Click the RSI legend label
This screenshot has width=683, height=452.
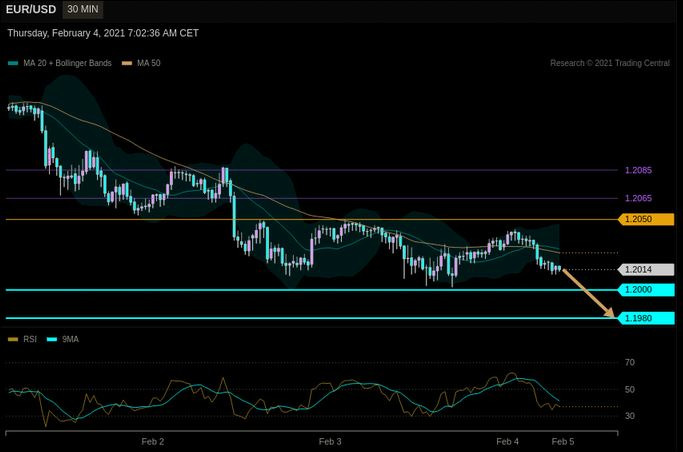(x=30, y=339)
